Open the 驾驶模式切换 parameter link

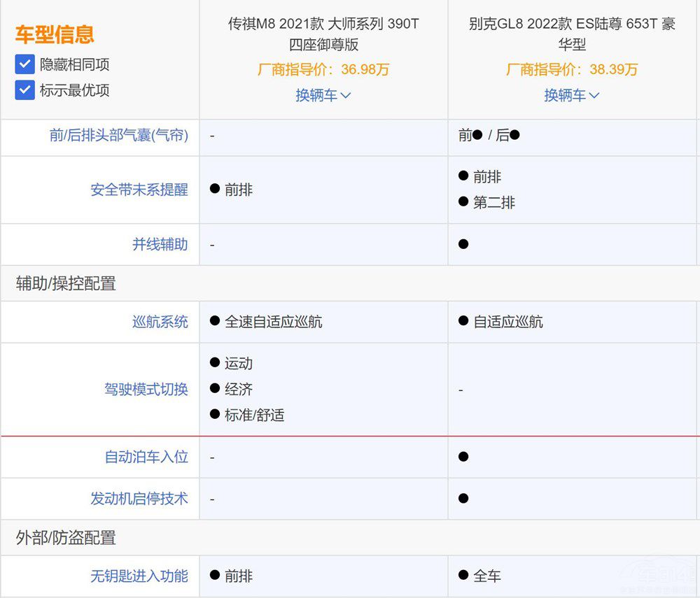click(146, 390)
